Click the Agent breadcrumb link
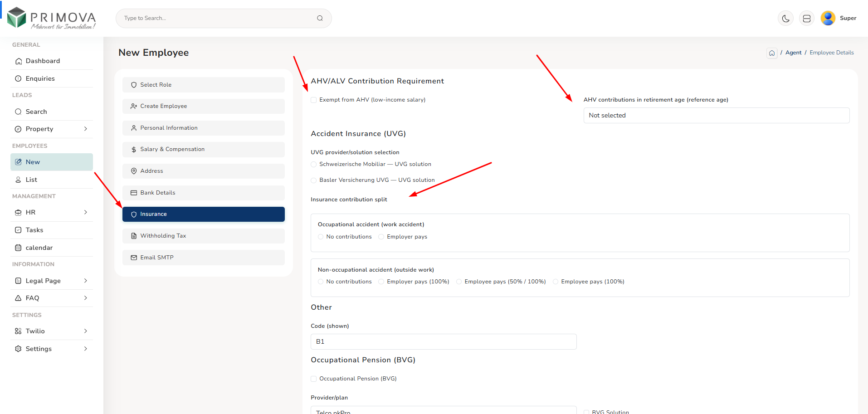868x414 pixels. pyautogui.click(x=793, y=53)
